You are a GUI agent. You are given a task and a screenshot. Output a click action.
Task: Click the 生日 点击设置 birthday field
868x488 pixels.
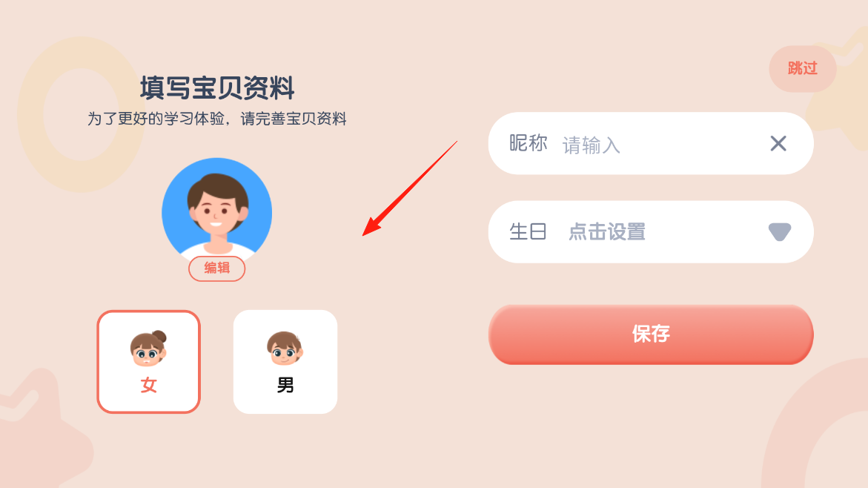pos(651,231)
